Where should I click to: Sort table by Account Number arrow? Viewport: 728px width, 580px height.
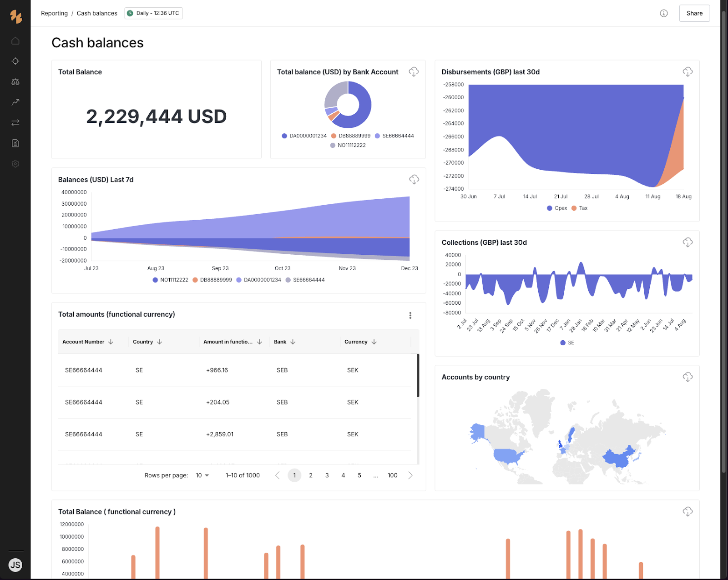tap(111, 342)
